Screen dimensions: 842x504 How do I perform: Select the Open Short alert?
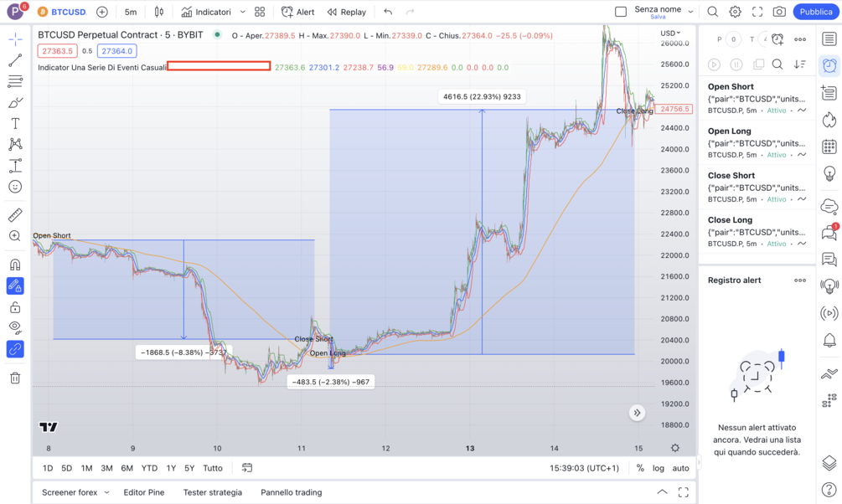coord(757,98)
